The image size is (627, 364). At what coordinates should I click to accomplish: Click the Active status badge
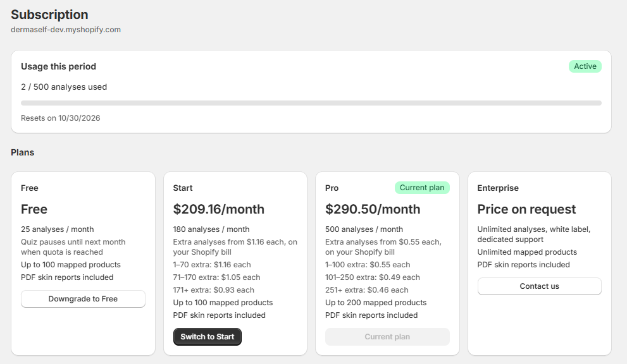click(585, 66)
